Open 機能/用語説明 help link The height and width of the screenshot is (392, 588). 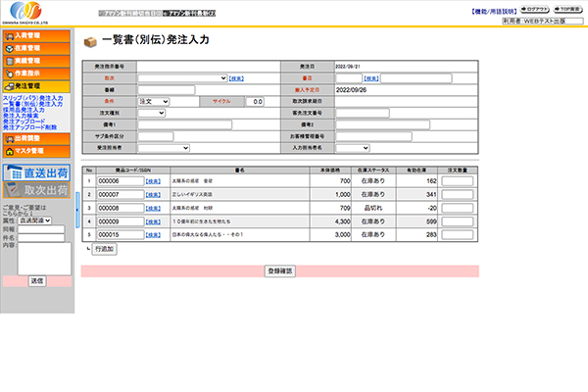[494, 12]
